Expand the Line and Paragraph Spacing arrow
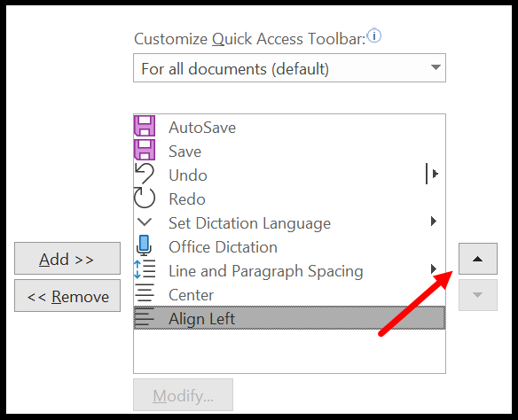 coord(434,268)
